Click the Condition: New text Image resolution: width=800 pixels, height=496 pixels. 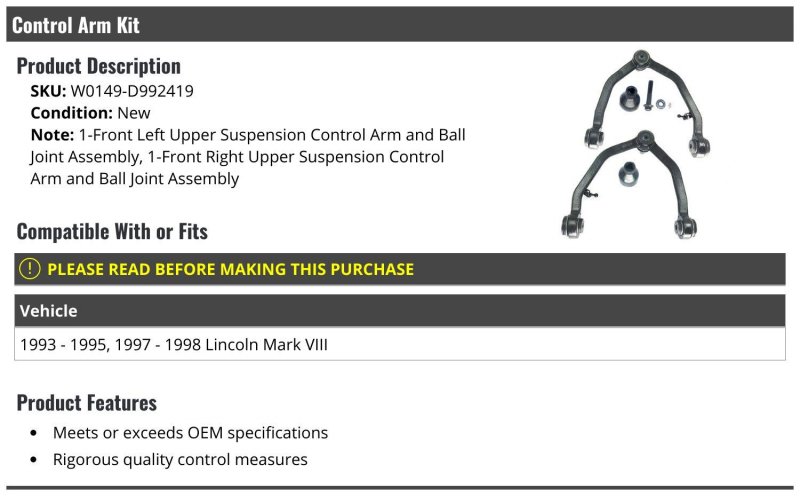click(x=90, y=113)
